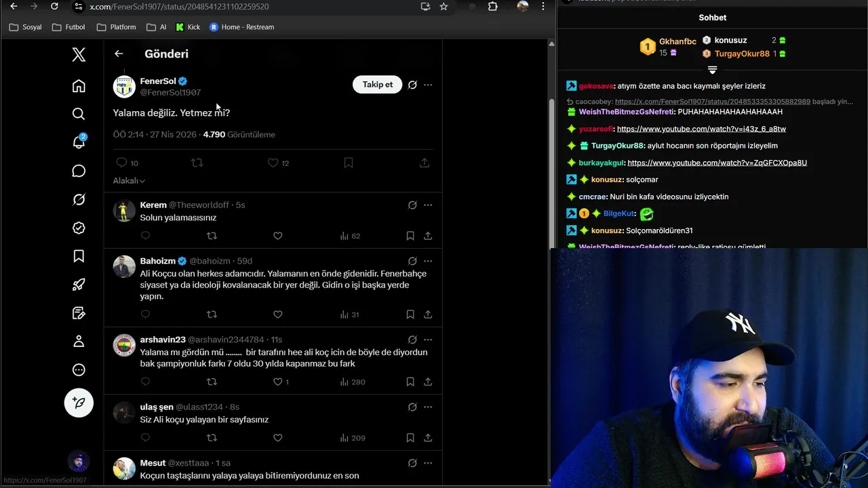This screenshot has width=868, height=488.
Task: Open Kerem's profile name link
Action: coord(153,205)
